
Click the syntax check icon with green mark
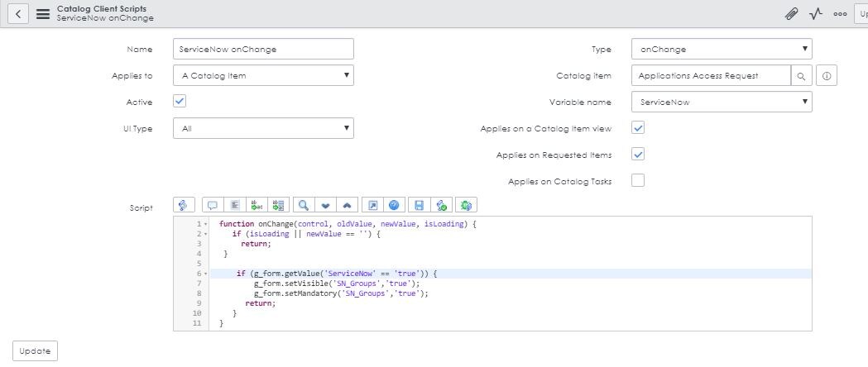[x=441, y=205]
